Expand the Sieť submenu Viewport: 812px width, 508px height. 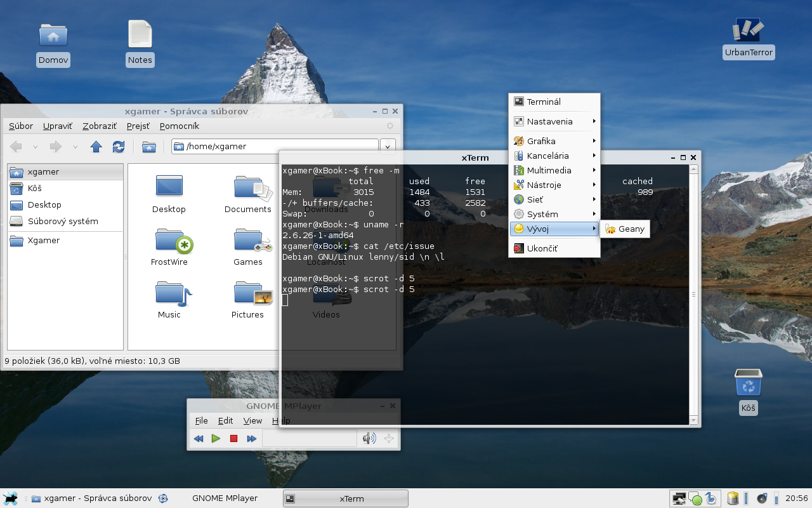554,199
